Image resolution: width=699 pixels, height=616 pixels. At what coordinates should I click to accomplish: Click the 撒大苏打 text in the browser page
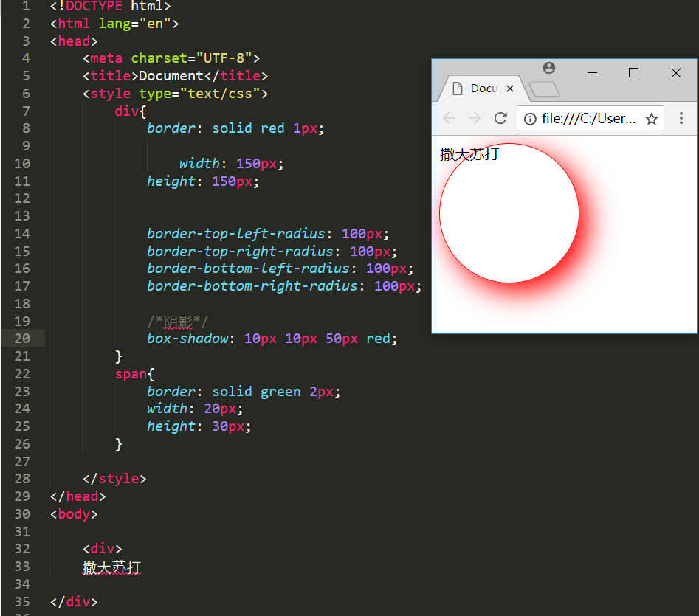469,154
